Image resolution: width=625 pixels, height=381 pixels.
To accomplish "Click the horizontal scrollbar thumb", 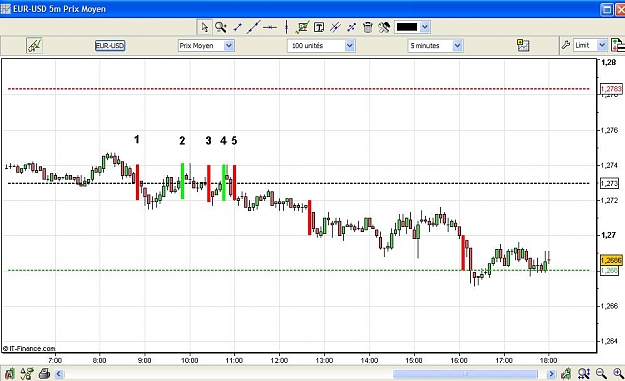I will (465, 374).
